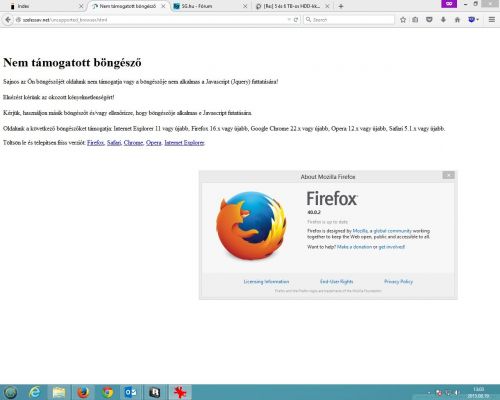Open the Safari download link

tap(114, 143)
